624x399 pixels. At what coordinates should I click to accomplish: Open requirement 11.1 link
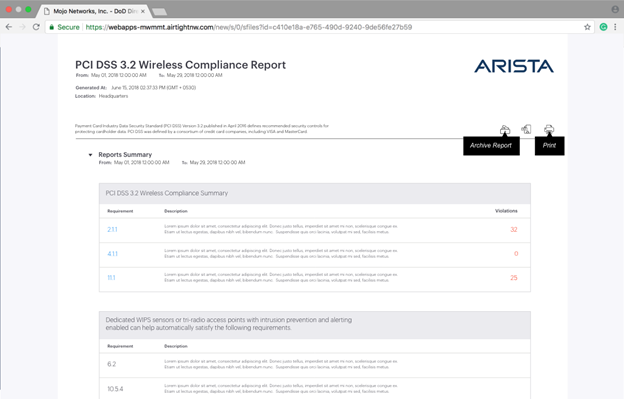(x=111, y=278)
